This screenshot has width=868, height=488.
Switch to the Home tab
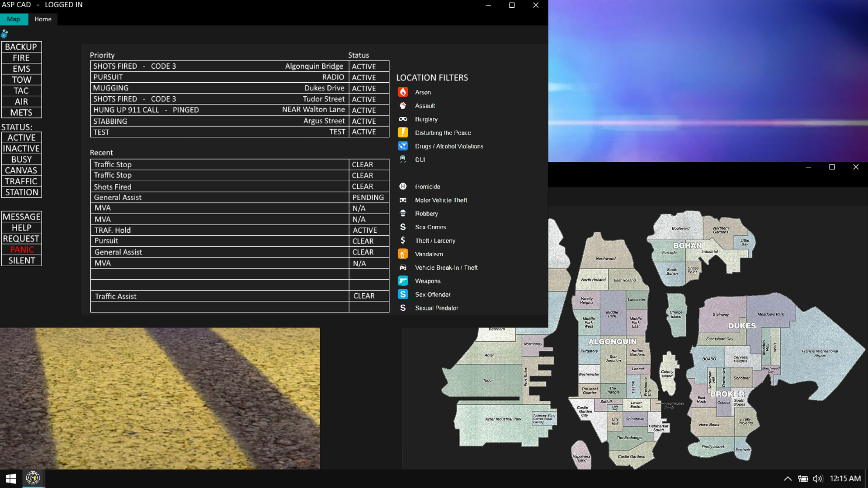pyautogui.click(x=43, y=19)
